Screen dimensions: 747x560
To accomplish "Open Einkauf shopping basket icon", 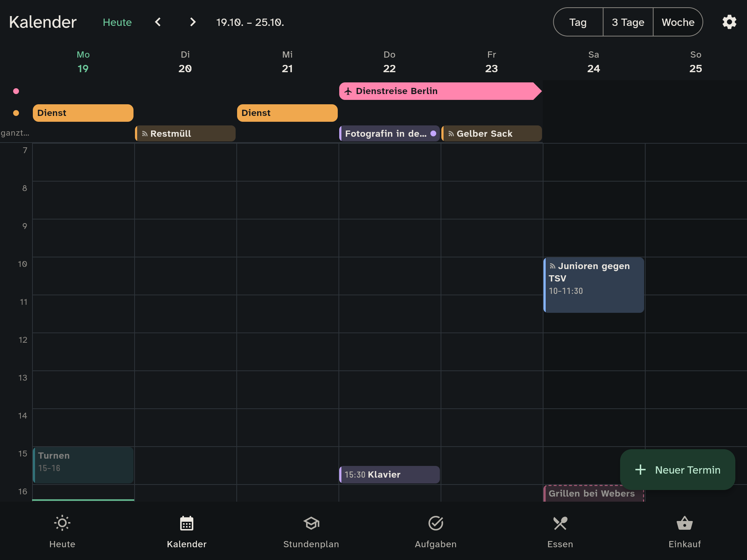I will point(685,523).
